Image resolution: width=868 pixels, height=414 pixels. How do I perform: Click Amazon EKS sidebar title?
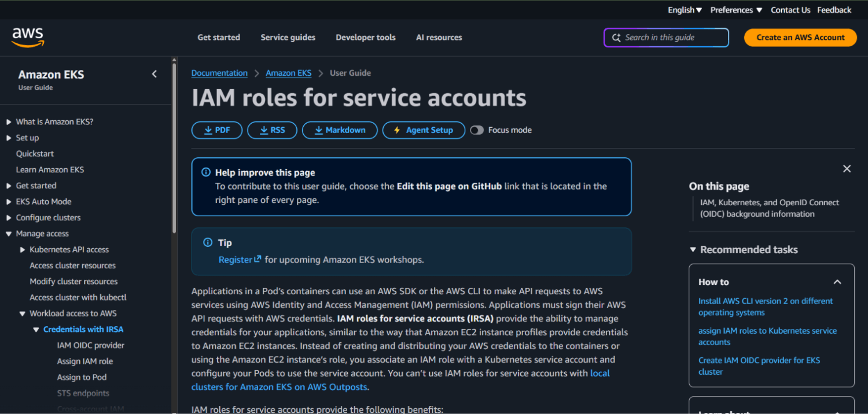click(51, 75)
